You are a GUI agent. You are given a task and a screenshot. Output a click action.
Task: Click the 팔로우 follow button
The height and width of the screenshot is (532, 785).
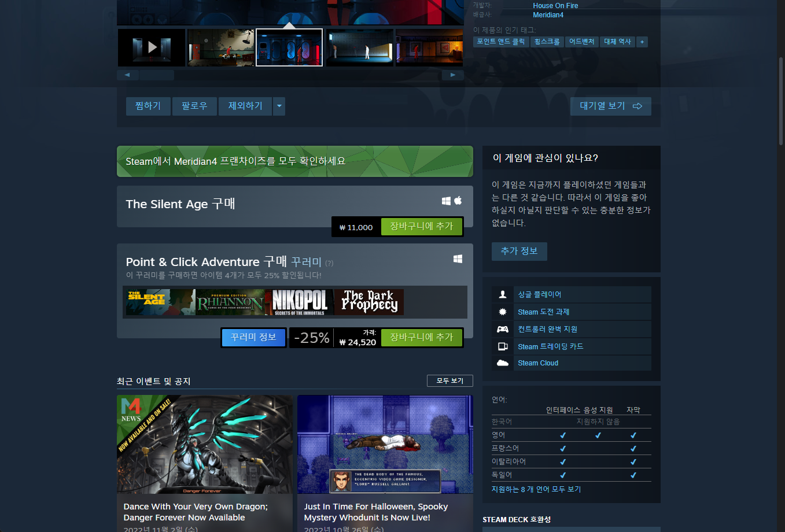(x=194, y=106)
